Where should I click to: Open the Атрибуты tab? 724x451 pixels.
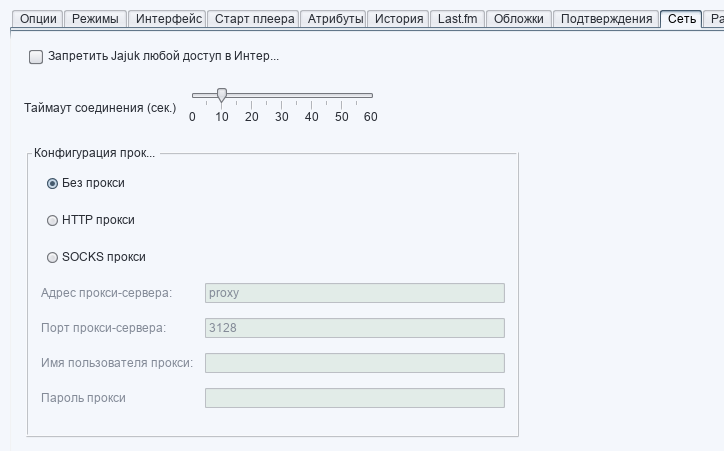(x=335, y=19)
